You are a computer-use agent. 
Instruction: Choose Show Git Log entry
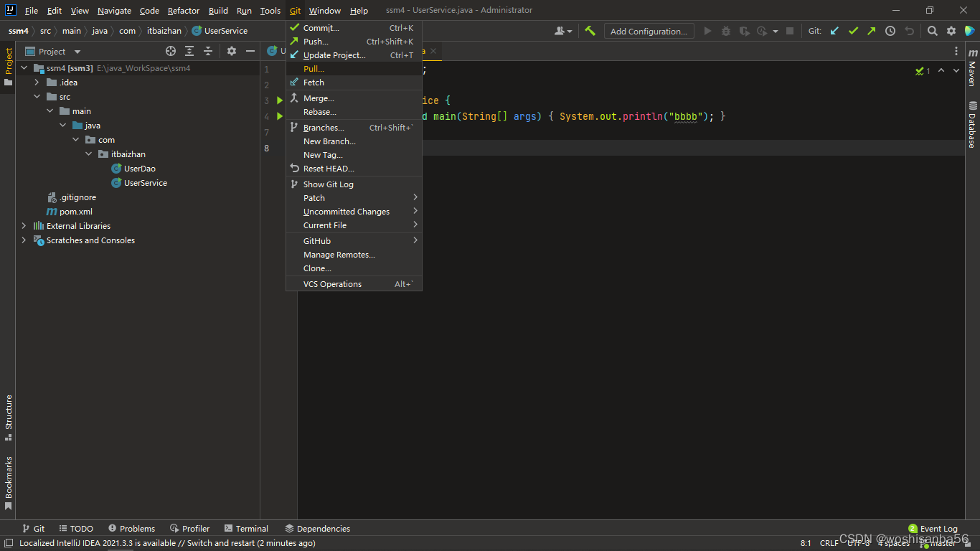(x=354, y=184)
